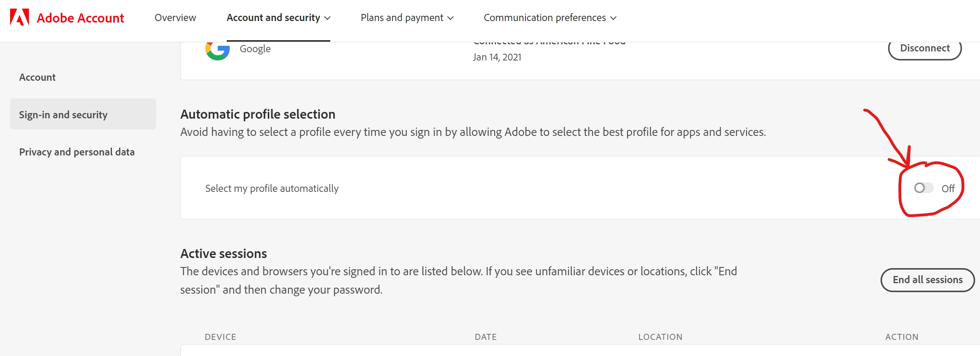Open Account and security menu

click(x=273, y=18)
